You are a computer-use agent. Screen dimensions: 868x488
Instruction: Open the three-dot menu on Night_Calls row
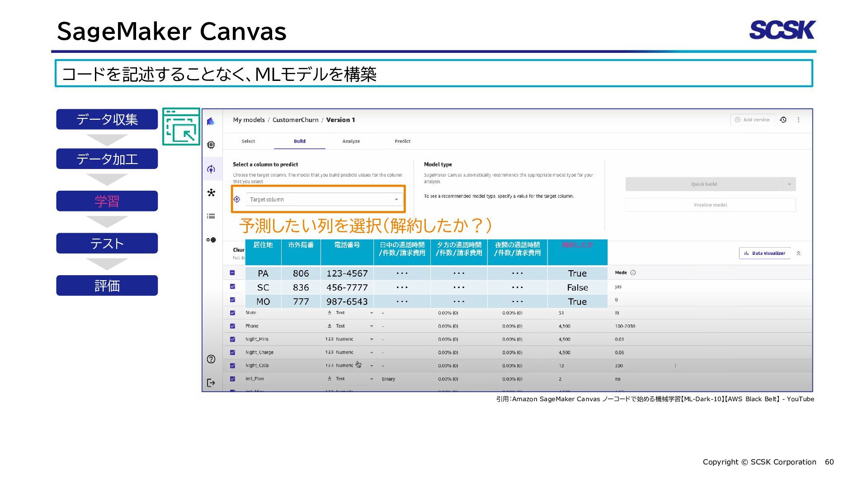point(675,366)
